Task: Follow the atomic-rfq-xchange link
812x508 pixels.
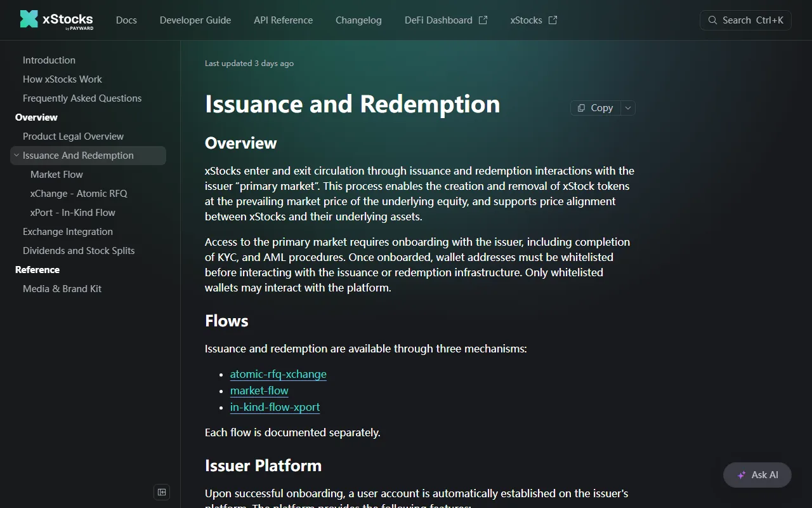Action: point(278,374)
